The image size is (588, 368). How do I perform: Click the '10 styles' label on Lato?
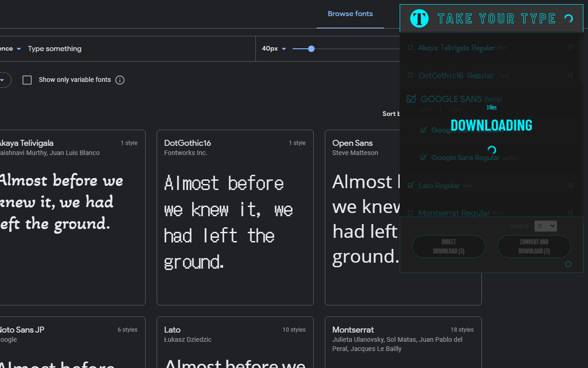tap(294, 330)
